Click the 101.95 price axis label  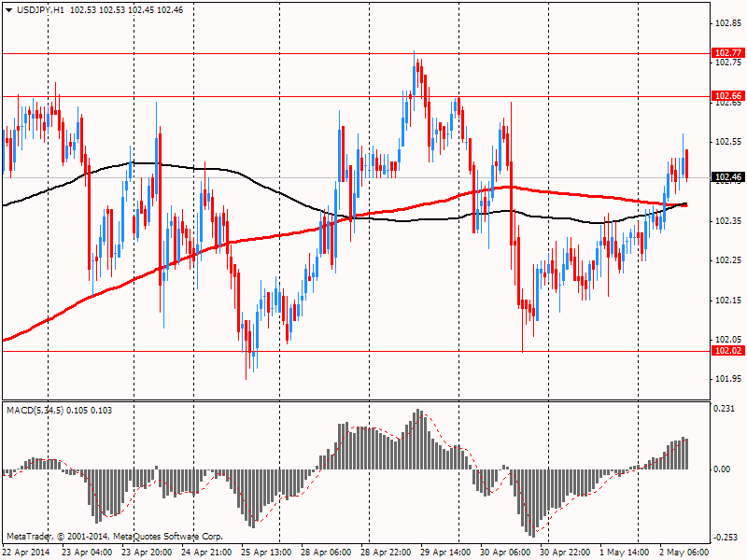[x=727, y=379]
